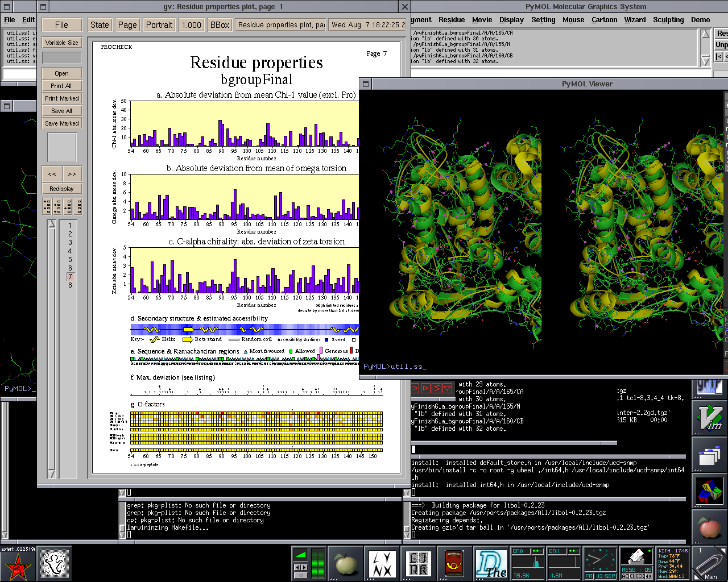Open the File menu in gv

(61, 25)
